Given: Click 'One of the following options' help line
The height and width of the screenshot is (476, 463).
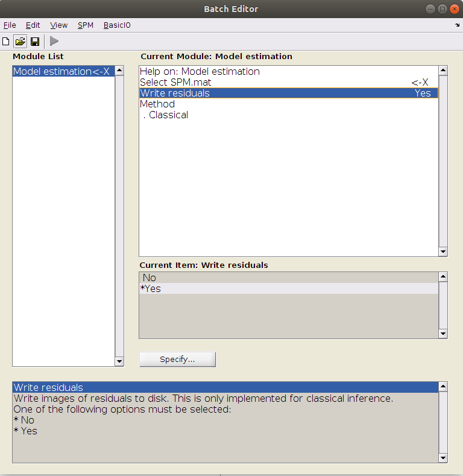Looking at the screenshot, I should [x=225, y=409].
